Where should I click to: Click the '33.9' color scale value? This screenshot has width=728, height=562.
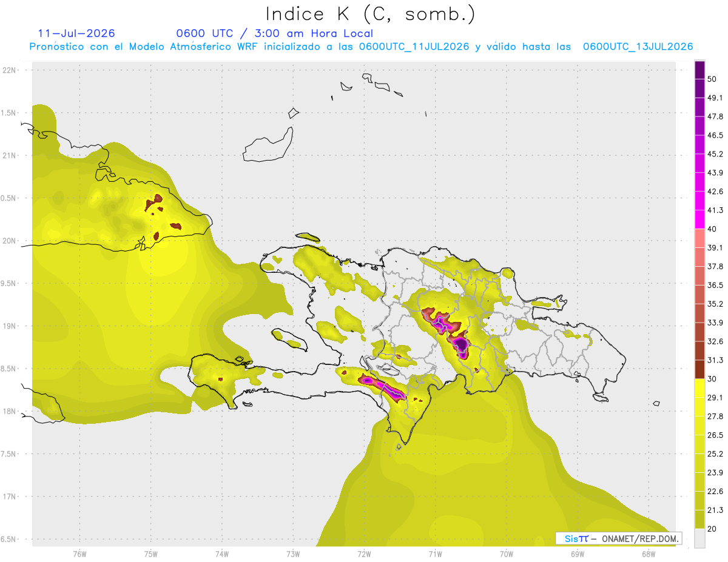[x=715, y=323]
